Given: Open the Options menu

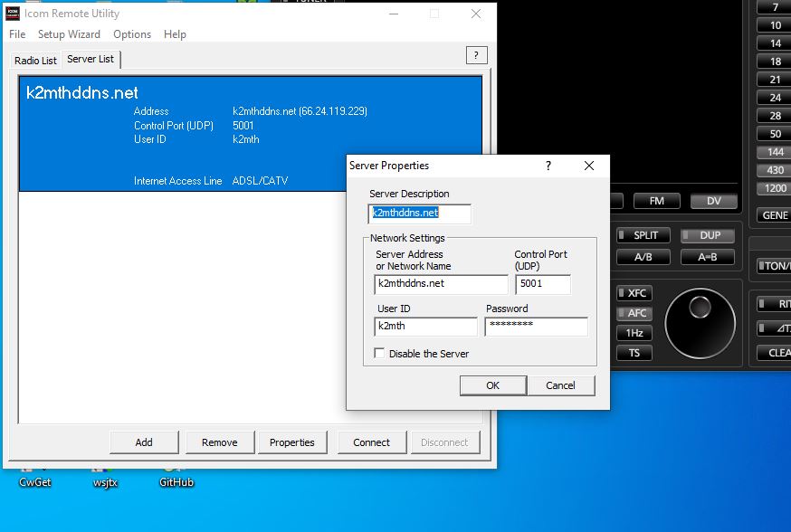Looking at the screenshot, I should [132, 34].
